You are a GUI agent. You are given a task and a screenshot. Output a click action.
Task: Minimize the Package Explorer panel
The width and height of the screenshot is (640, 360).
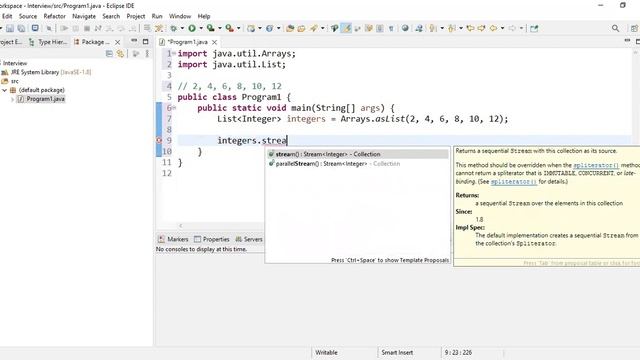(x=134, y=41)
